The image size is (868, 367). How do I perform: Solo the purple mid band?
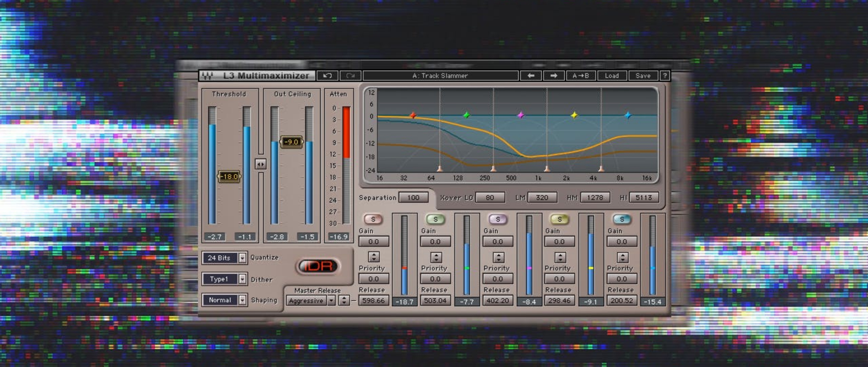[x=498, y=219]
